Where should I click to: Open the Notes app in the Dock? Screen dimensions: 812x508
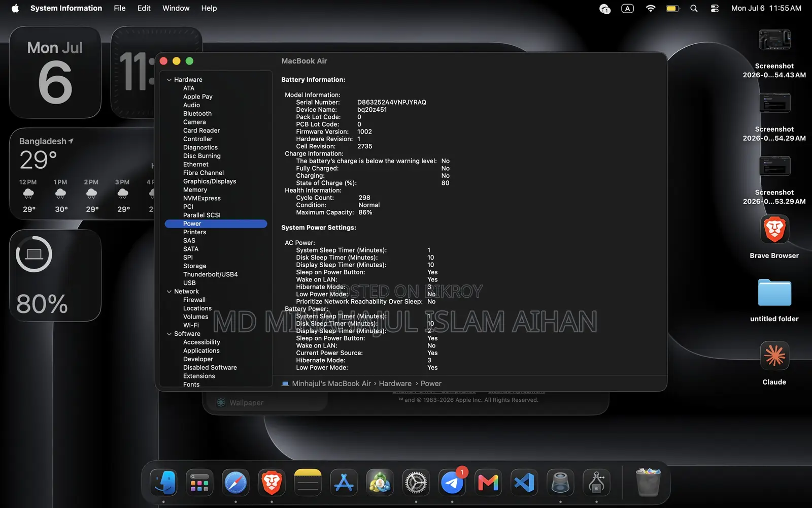308,483
